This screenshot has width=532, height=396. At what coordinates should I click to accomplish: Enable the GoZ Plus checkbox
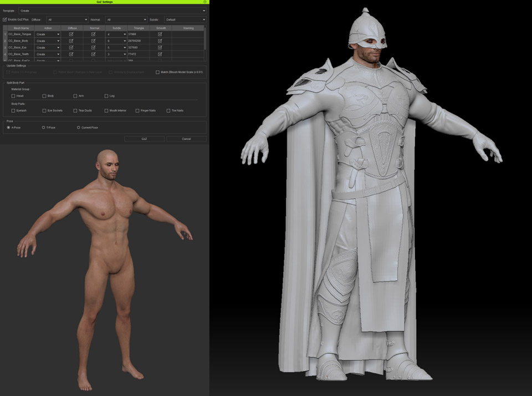coord(4,19)
